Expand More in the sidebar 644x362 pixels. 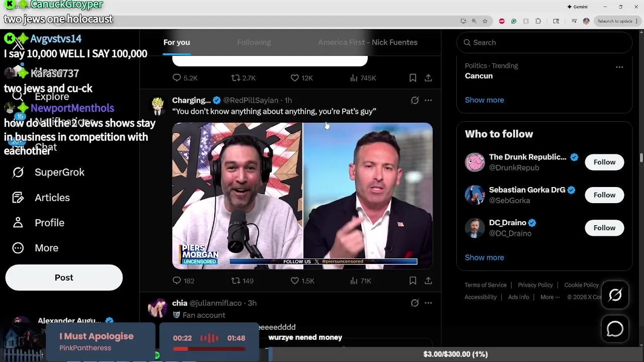(x=35, y=248)
